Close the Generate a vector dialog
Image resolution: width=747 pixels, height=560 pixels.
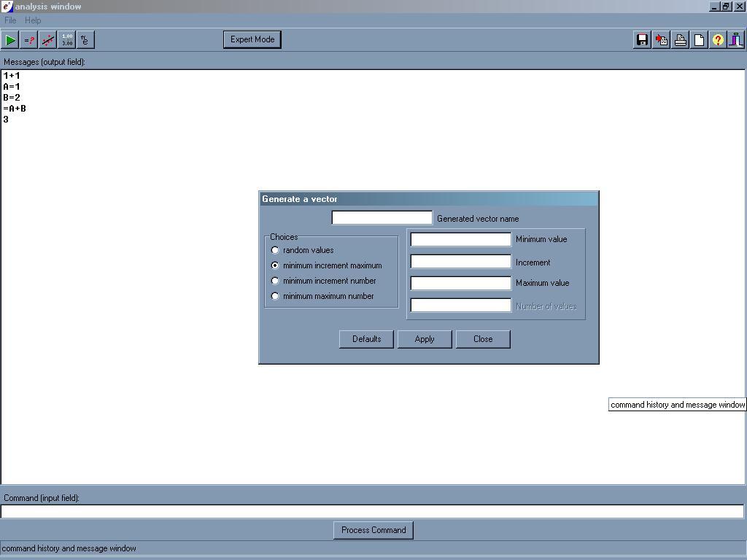click(x=483, y=339)
